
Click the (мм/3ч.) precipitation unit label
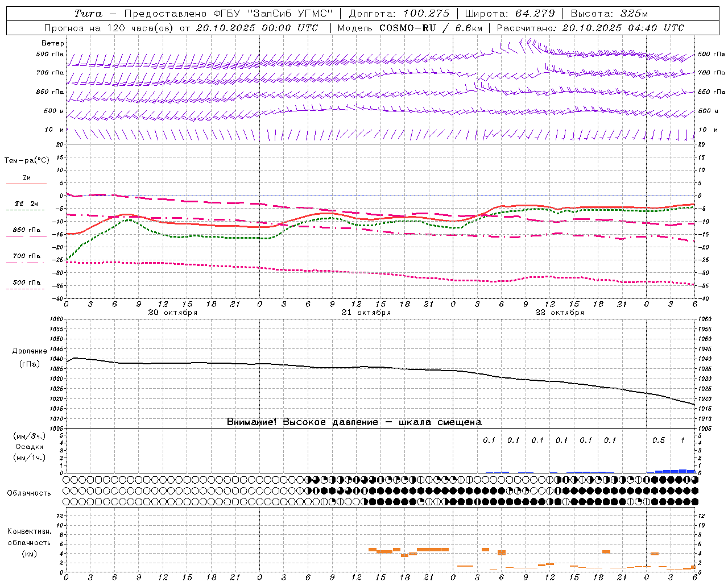pos(30,436)
